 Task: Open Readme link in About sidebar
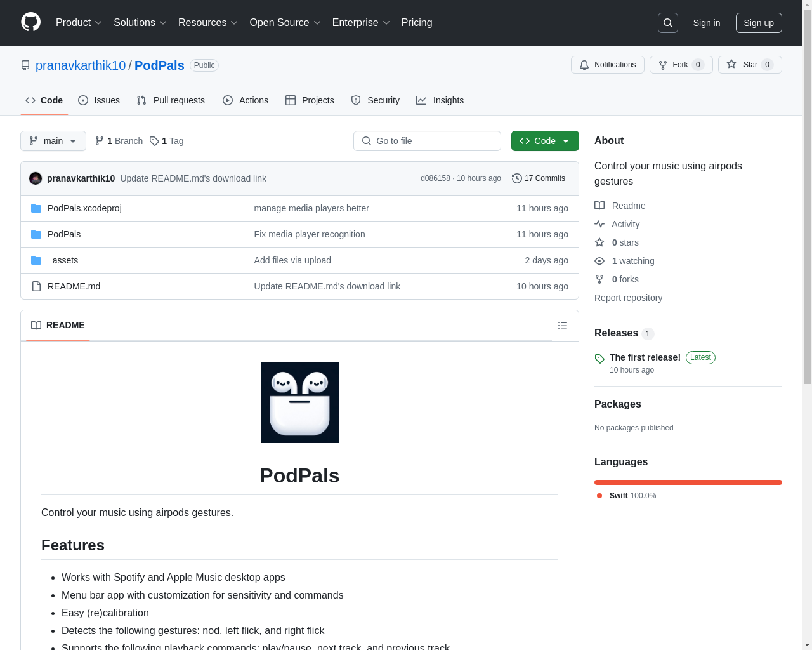[620, 206]
